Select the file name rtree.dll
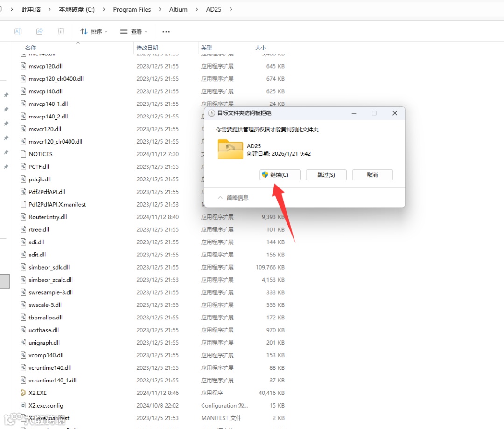Viewport: 504px width, 429px height. coord(39,229)
